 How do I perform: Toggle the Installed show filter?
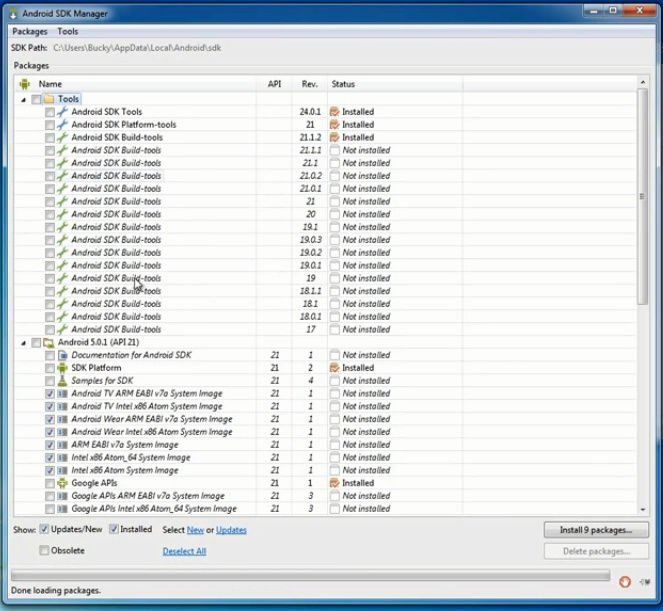(x=113, y=529)
